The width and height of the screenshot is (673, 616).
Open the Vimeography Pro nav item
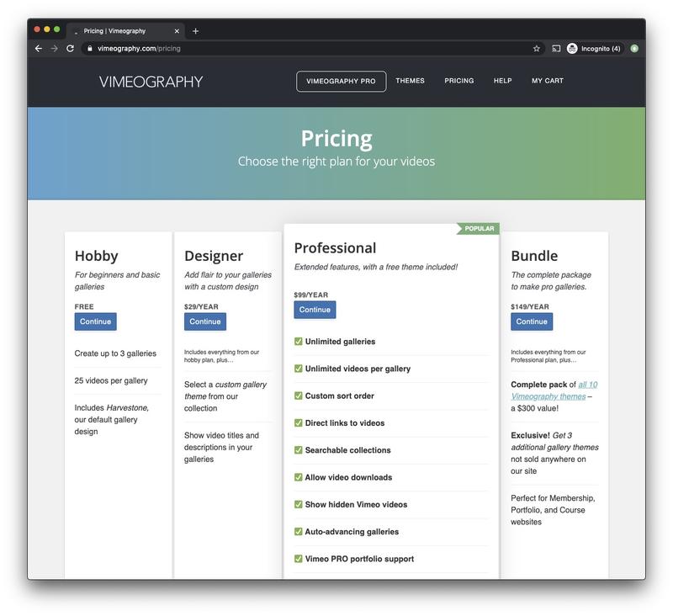click(341, 82)
